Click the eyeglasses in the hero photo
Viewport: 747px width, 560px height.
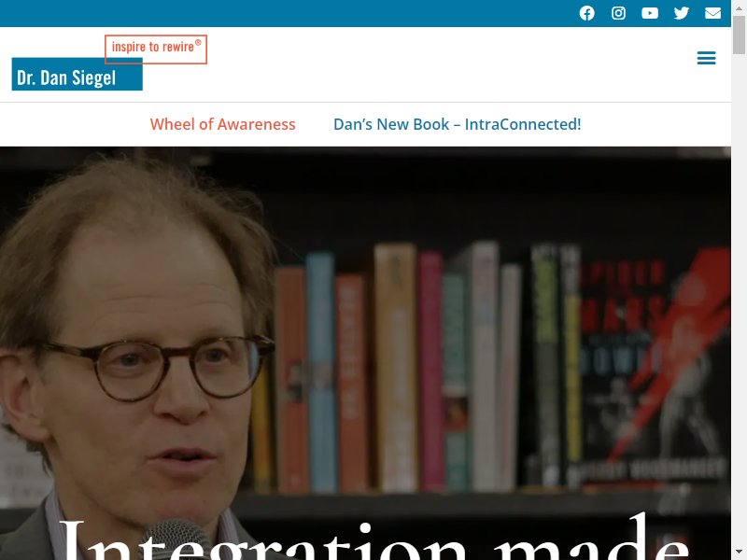pos(157,367)
